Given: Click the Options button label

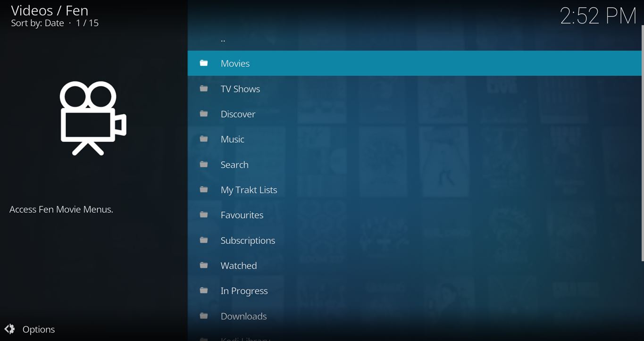Looking at the screenshot, I should [39, 330].
